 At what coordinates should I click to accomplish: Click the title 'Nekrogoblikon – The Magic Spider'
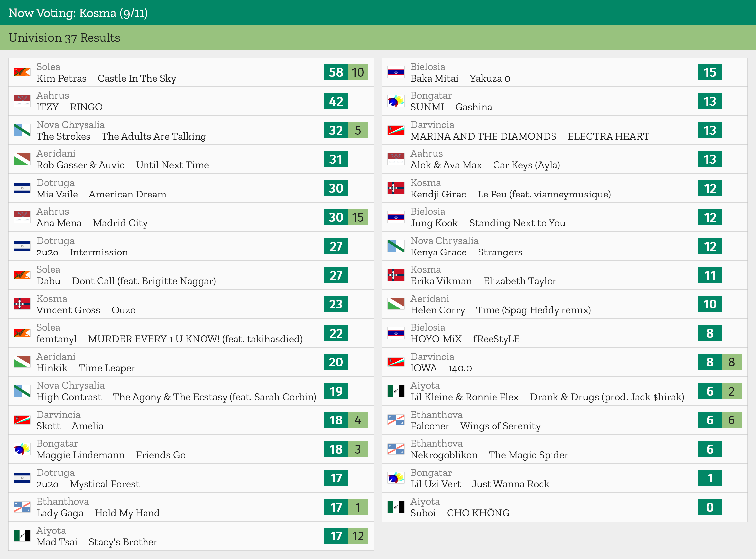point(489,455)
